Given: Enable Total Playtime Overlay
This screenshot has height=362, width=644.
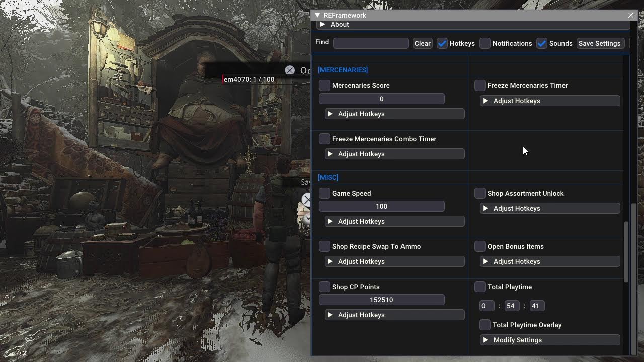Looking at the screenshot, I should [485, 325].
